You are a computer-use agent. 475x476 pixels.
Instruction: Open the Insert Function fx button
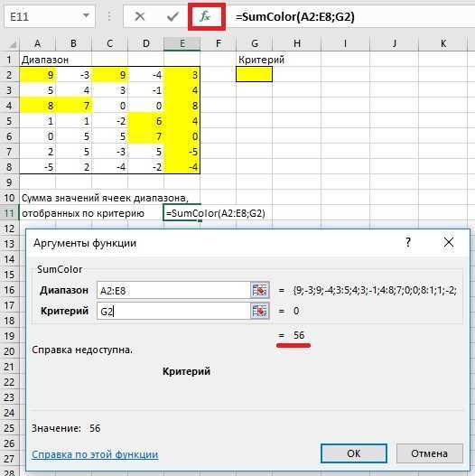point(206,16)
